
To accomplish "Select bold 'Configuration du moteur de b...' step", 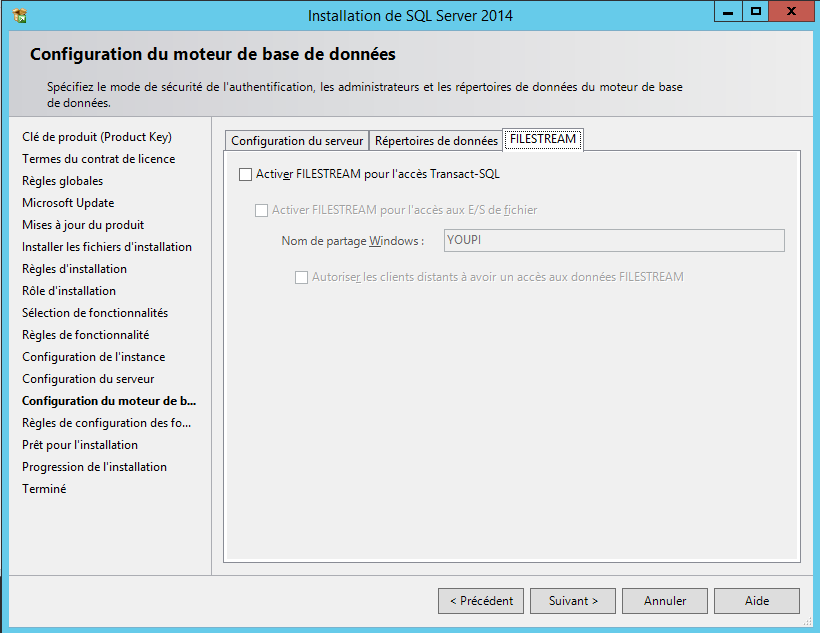I will coord(109,401).
